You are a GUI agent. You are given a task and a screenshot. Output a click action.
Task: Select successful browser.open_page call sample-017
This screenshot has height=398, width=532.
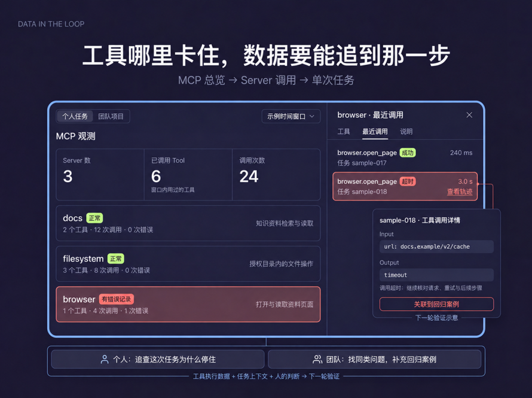pyautogui.click(x=405, y=157)
